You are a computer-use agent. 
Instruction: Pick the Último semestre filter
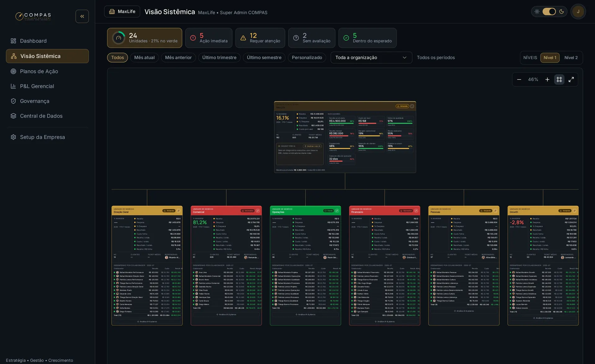click(264, 58)
